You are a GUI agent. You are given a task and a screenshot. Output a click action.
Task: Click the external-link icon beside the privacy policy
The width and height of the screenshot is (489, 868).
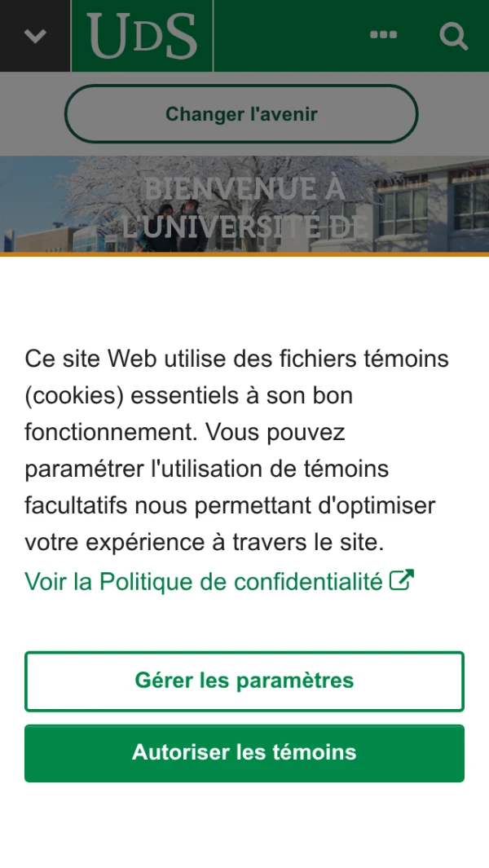[402, 580]
